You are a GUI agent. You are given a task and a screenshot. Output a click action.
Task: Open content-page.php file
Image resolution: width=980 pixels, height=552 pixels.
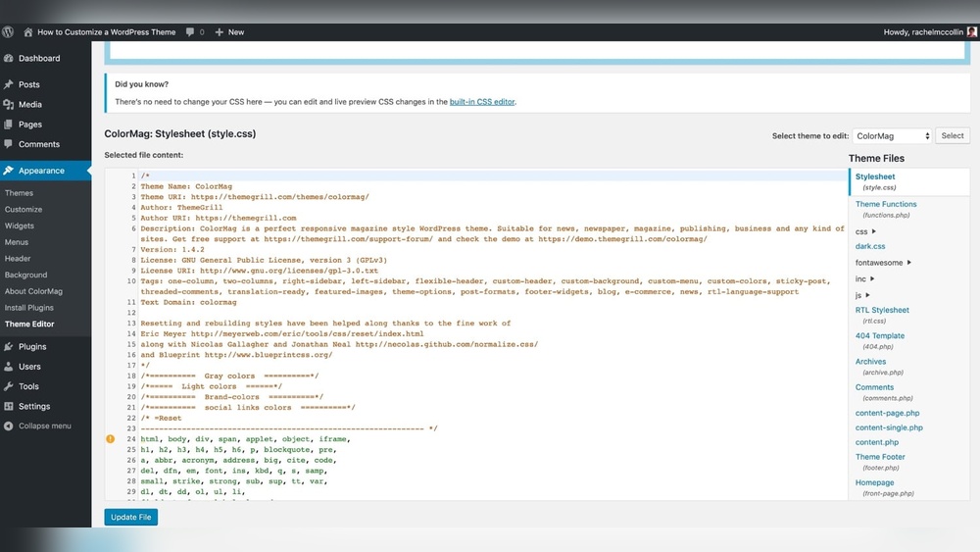tap(887, 413)
